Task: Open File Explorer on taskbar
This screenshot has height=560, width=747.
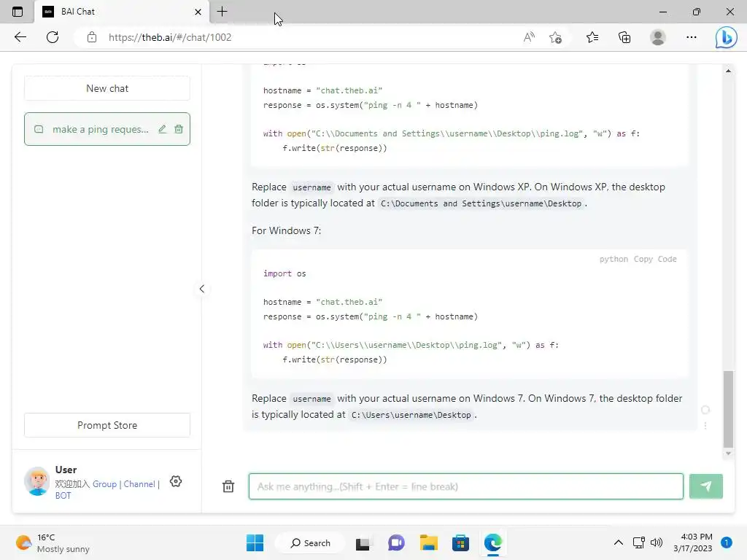Action: tap(428, 542)
